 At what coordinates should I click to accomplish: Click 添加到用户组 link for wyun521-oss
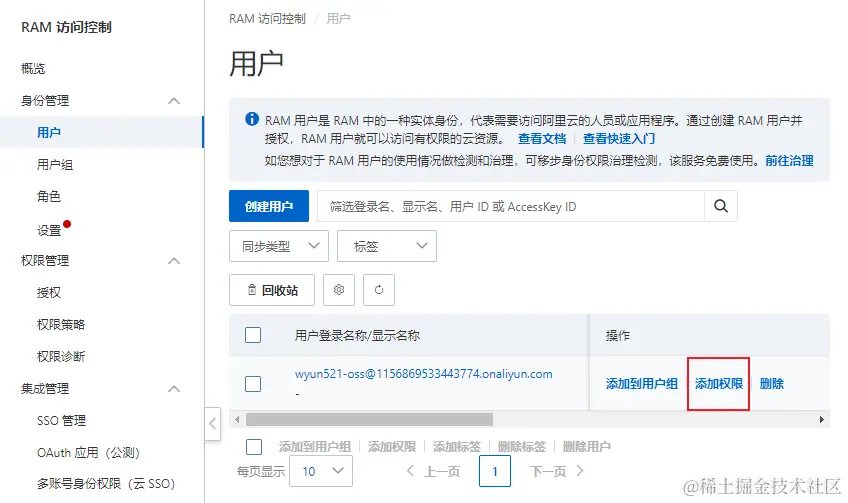tap(641, 383)
